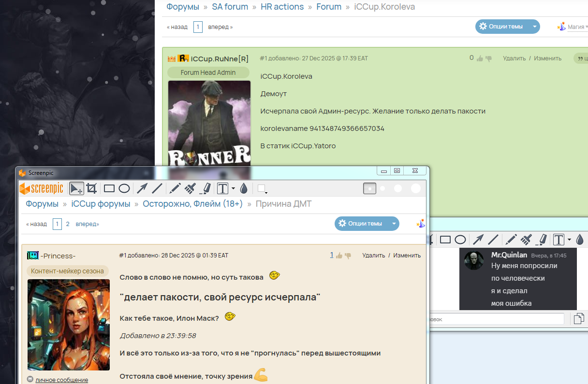588x384 pixels.
Task: Like the iCCup.RuNne[R] post with thumbs up
Action: coord(480,58)
